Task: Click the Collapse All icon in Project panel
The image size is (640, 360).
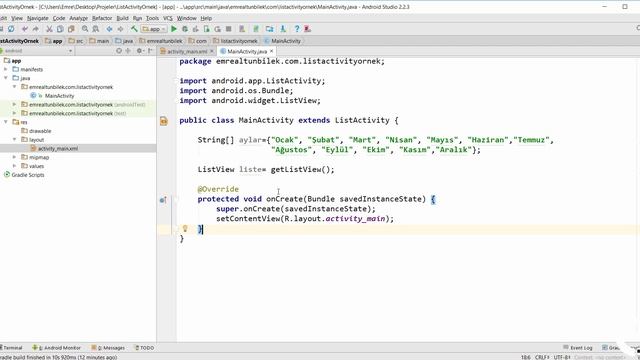Action: tap(128, 51)
